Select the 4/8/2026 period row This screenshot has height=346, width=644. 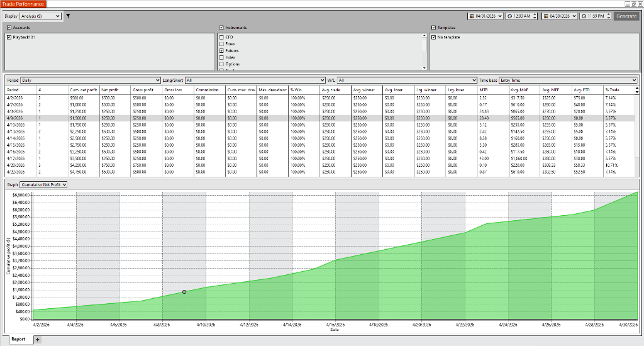(320, 111)
